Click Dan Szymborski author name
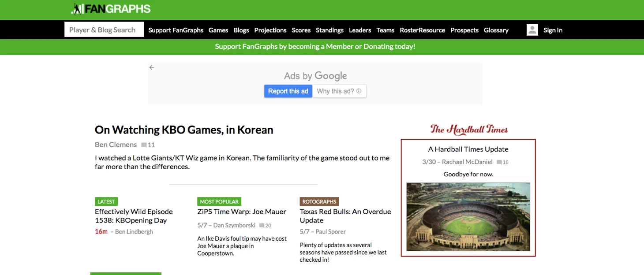644x275 pixels. point(234,225)
